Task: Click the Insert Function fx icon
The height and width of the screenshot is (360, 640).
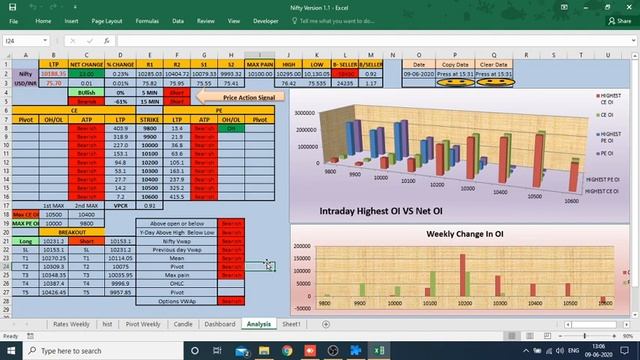Action: (x=107, y=41)
